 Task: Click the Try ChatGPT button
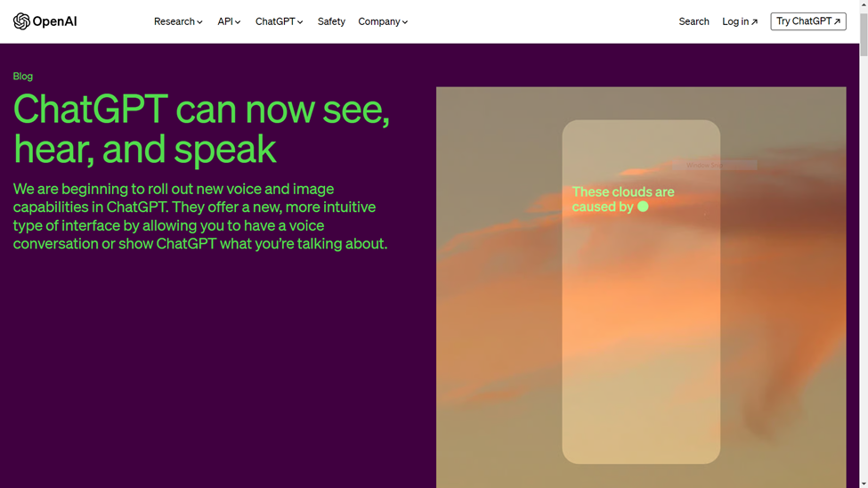pos(807,21)
